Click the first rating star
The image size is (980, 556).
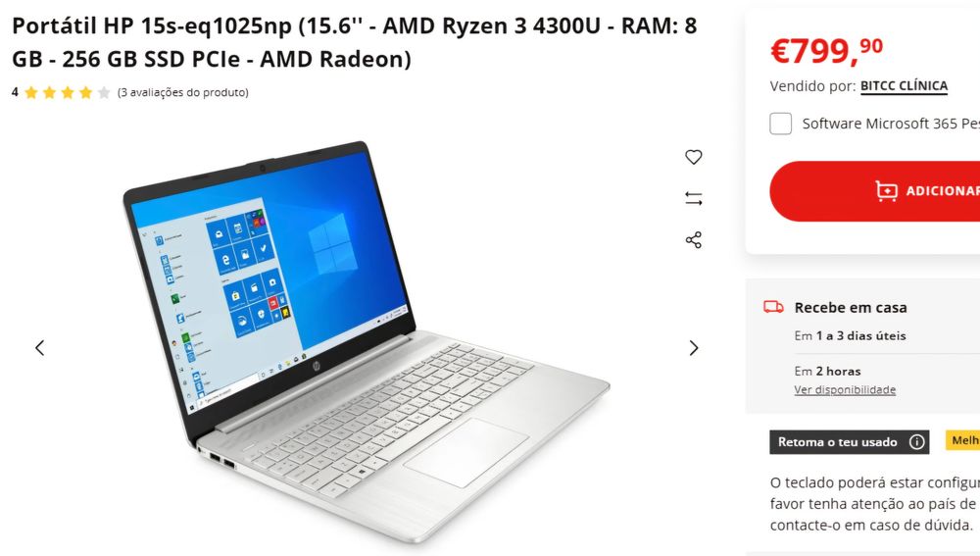pos(31,92)
